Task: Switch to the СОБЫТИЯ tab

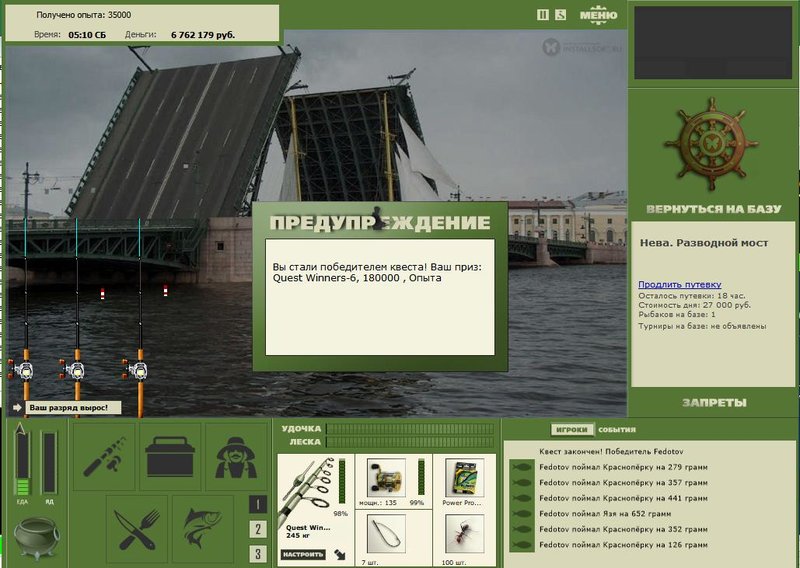Action: pos(617,430)
